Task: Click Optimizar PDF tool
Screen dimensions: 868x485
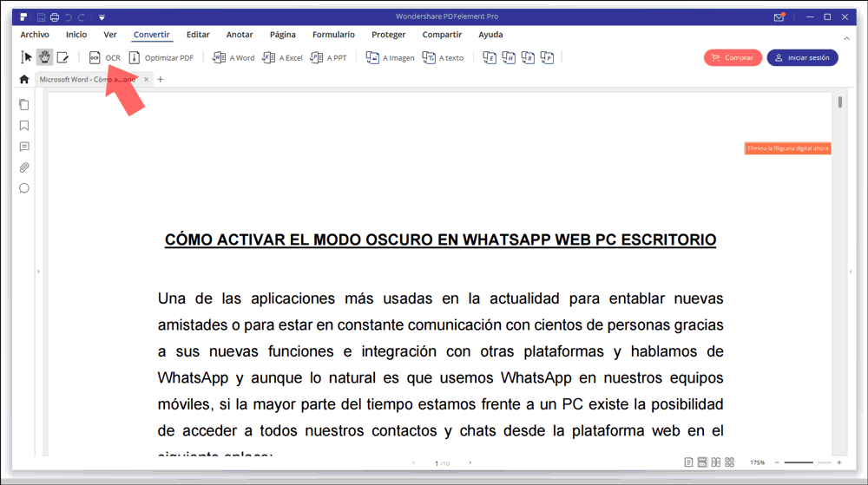Action: (161, 57)
